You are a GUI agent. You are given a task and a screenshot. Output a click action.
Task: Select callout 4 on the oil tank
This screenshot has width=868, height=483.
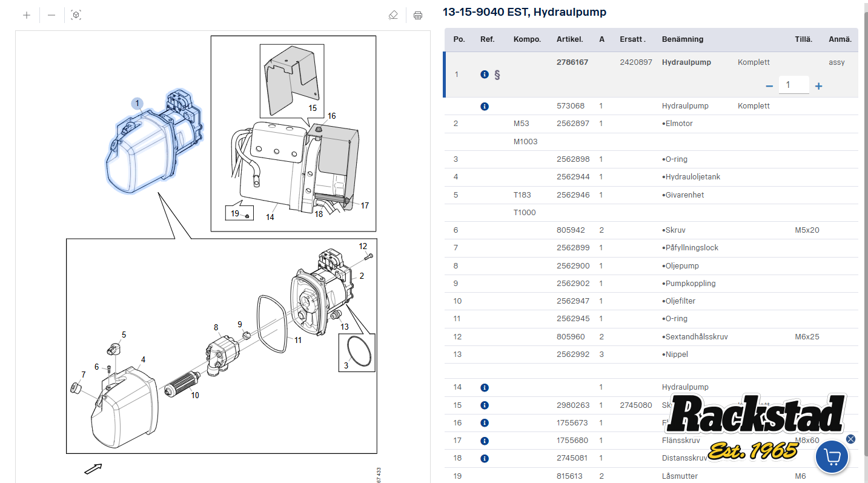[143, 359]
